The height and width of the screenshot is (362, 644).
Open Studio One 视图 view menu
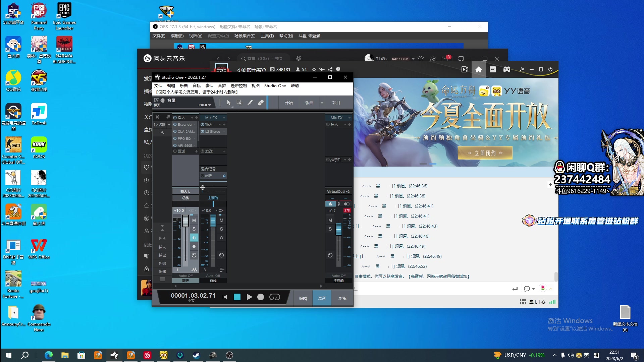[256, 86]
